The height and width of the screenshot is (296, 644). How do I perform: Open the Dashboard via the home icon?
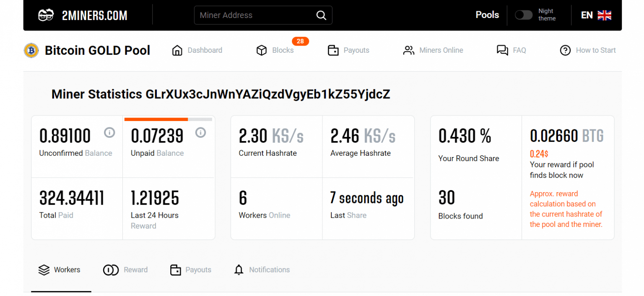point(177,50)
